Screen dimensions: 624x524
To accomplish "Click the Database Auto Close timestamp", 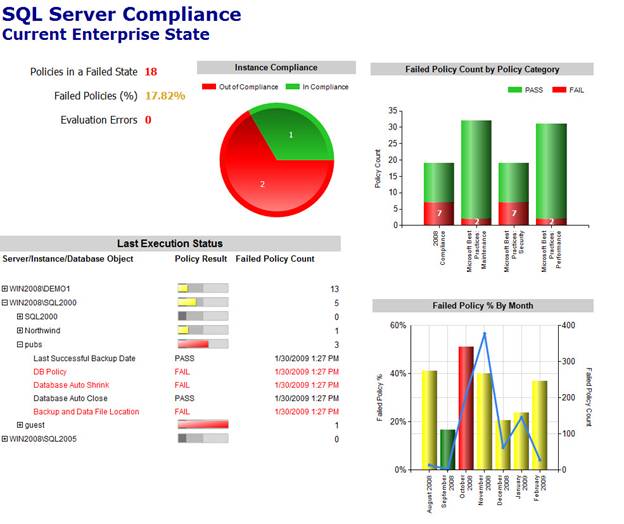I will 307,398.
